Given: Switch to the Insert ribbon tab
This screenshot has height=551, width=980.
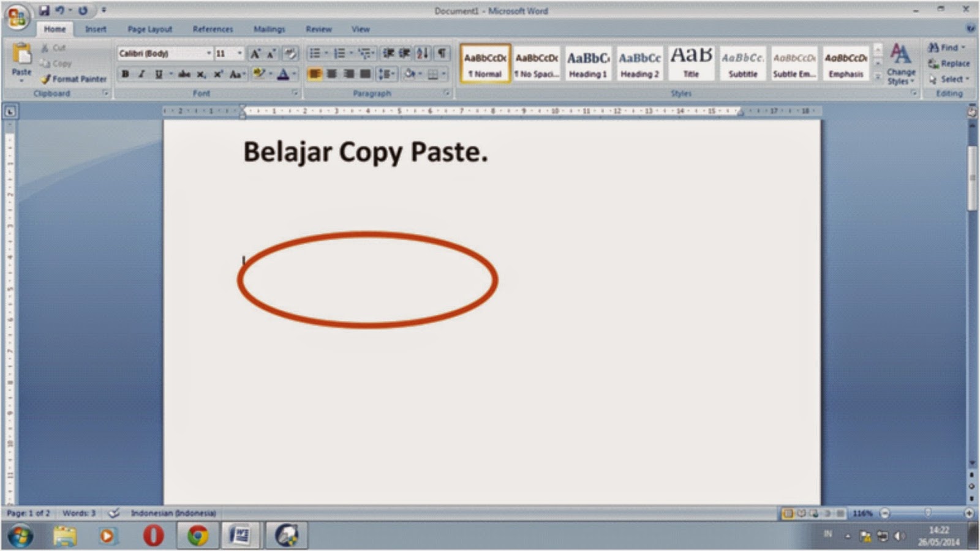Looking at the screenshot, I should coord(95,29).
